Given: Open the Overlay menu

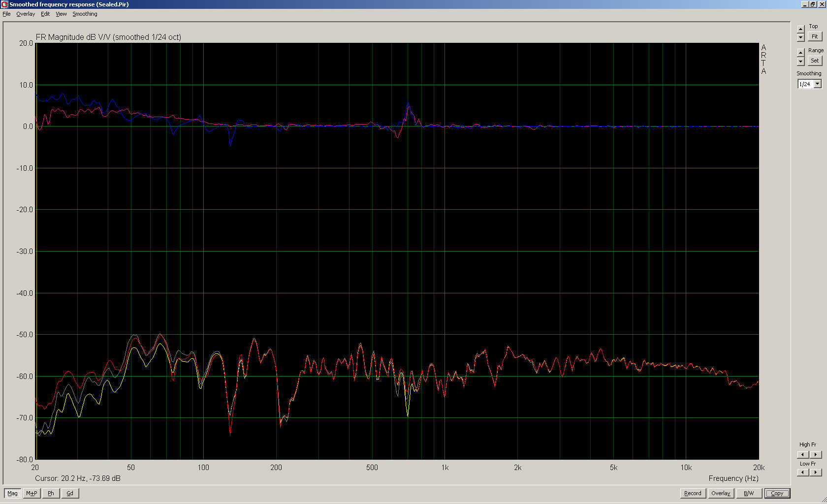Looking at the screenshot, I should [26, 14].
